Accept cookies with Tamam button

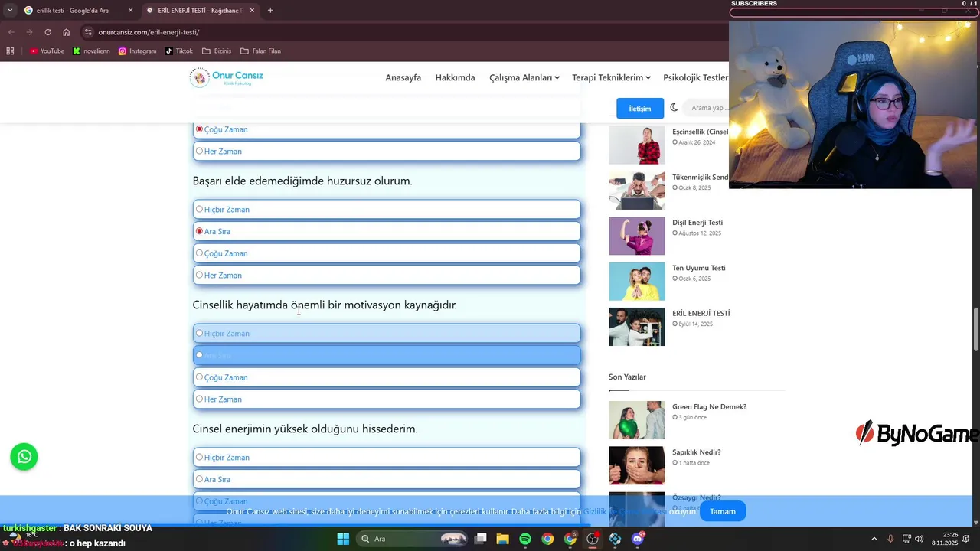[x=723, y=511]
